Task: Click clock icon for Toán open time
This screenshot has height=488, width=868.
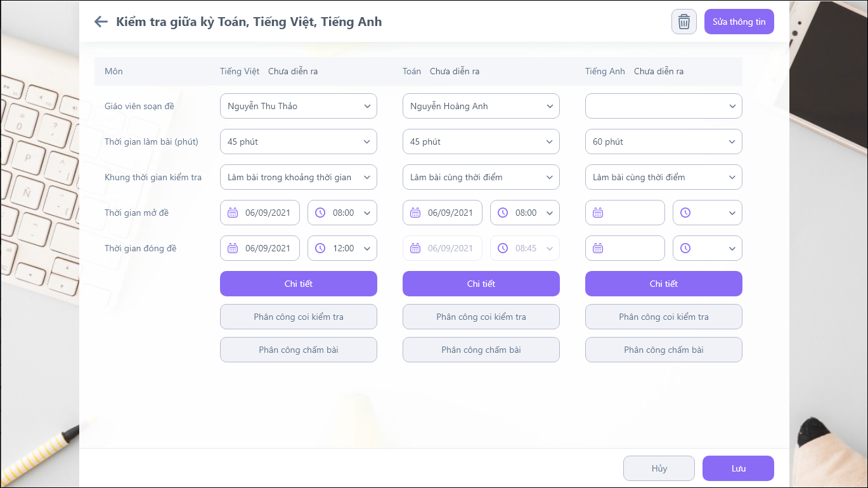Action: (503, 213)
